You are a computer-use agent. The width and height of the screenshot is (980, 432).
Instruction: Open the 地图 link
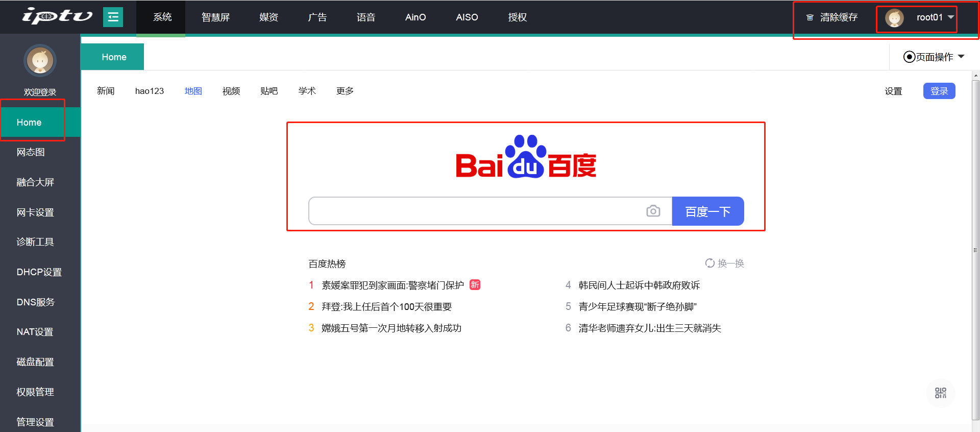point(193,91)
